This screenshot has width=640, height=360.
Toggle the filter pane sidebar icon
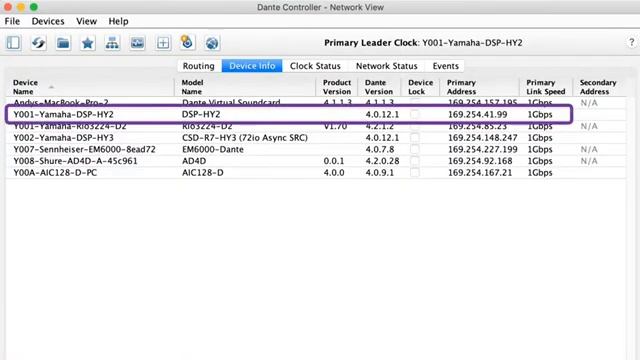13,43
